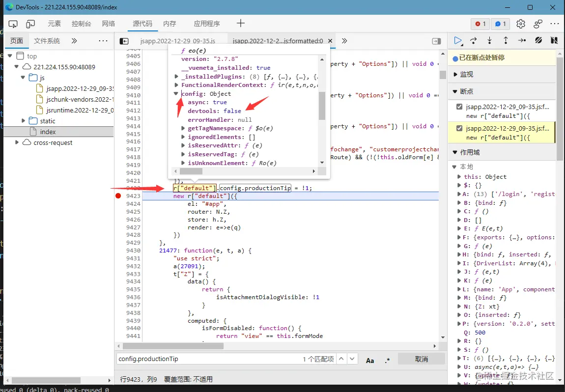Toggle the debugger sidebar icon at editor top right
This screenshot has height=392, width=565.
tap(436, 41)
